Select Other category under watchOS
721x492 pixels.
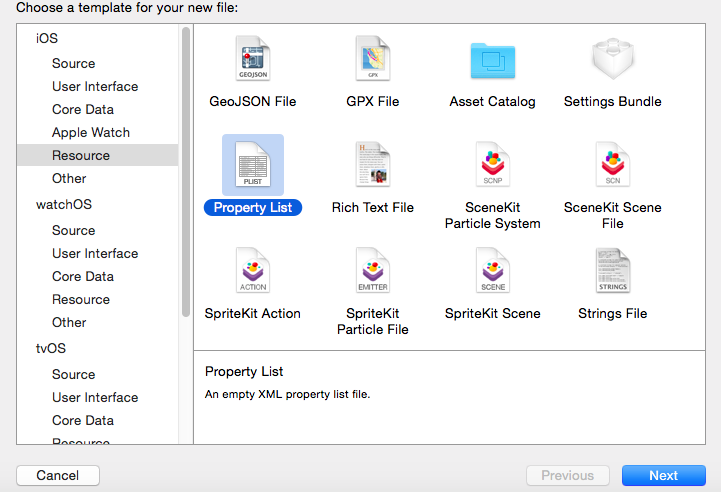tap(69, 322)
